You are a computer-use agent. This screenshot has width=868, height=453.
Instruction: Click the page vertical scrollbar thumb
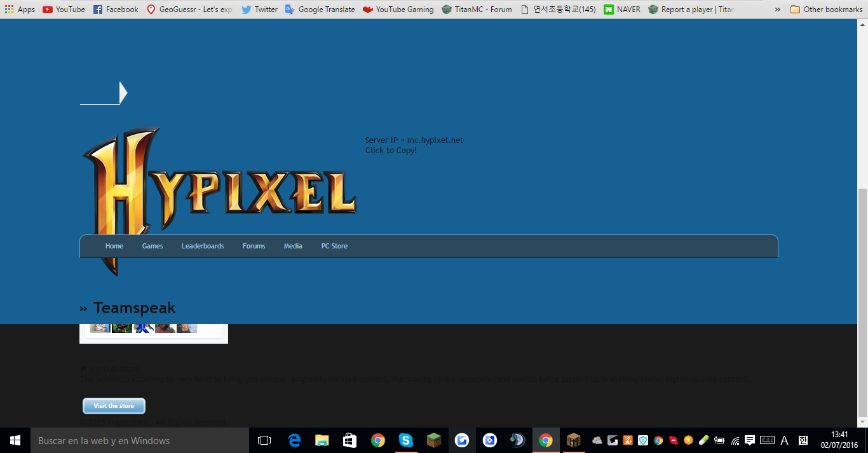(862, 302)
